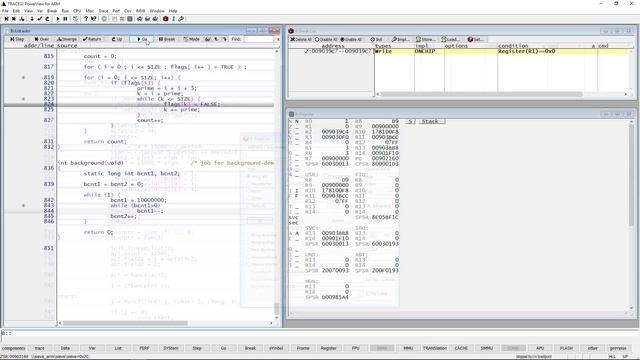This screenshot has width=640, height=360.
Task: Open the Edit menu
Action: [16, 11]
